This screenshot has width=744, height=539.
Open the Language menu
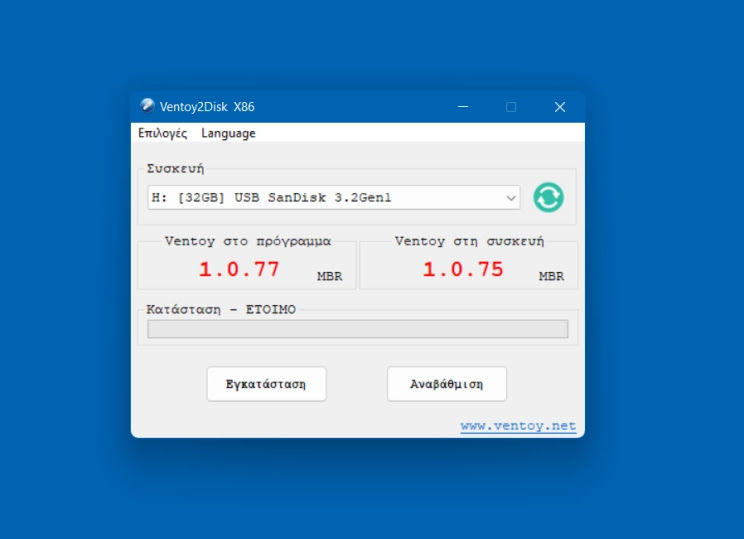[x=228, y=133]
